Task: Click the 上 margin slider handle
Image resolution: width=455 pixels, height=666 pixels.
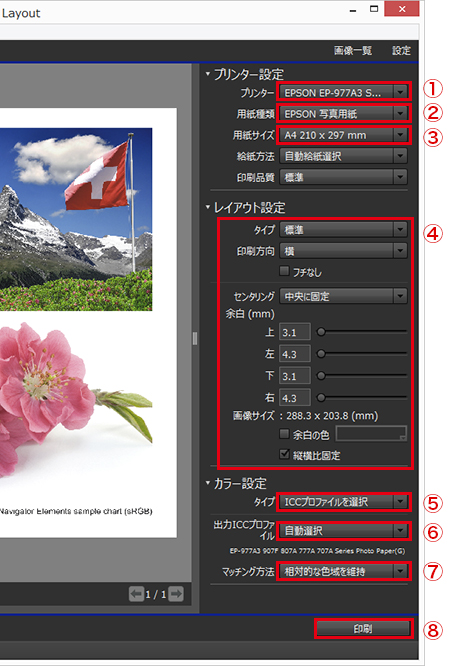Action: 321,331
